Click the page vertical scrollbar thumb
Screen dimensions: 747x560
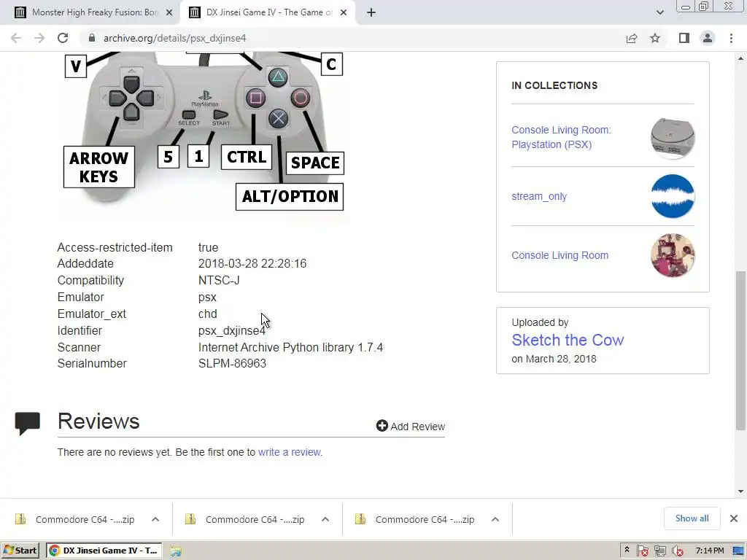point(740,350)
